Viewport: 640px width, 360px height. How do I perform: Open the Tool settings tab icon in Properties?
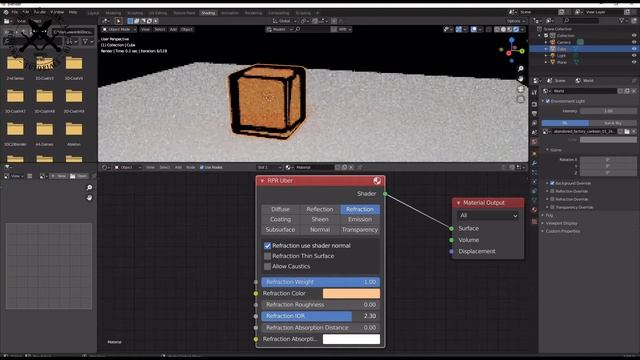[534, 93]
